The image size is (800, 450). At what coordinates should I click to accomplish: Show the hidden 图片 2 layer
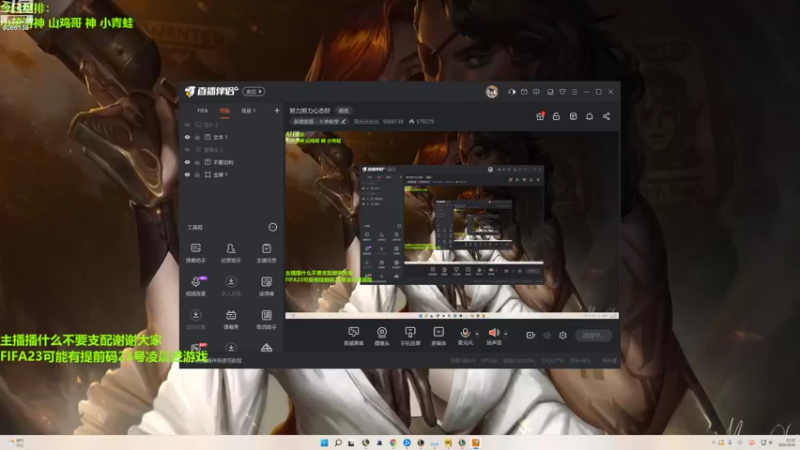pyautogui.click(x=187, y=124)
